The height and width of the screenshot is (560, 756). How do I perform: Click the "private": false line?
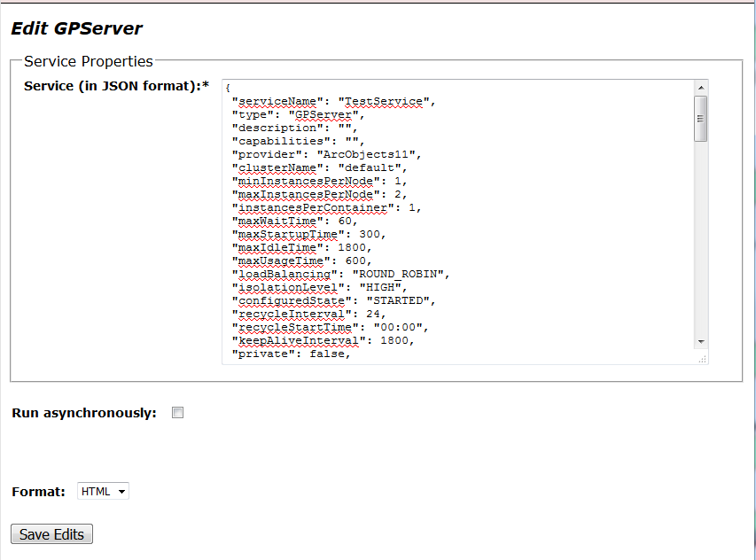291,354
